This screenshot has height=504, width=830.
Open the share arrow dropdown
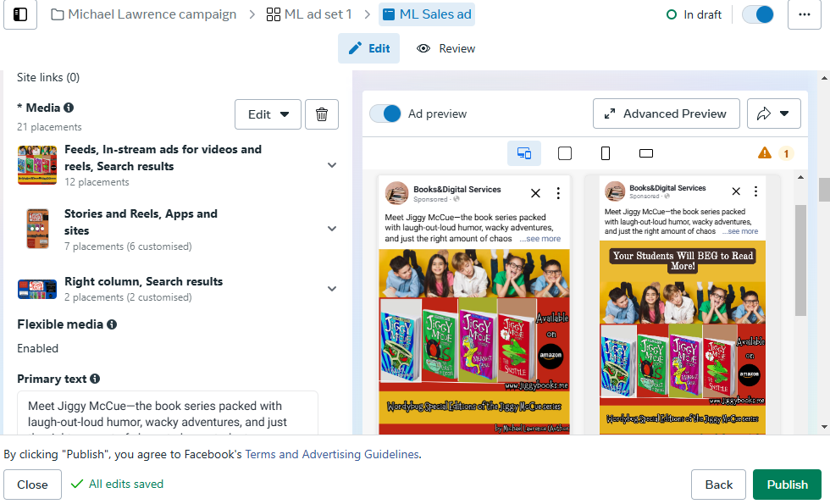[773, 114]
